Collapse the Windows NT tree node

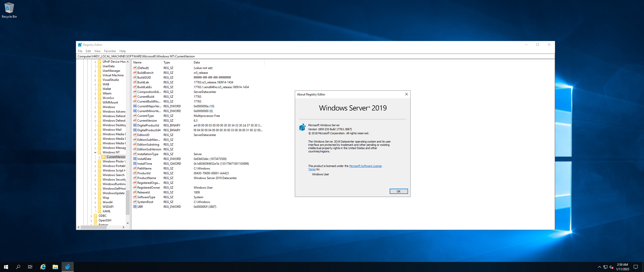95,152
